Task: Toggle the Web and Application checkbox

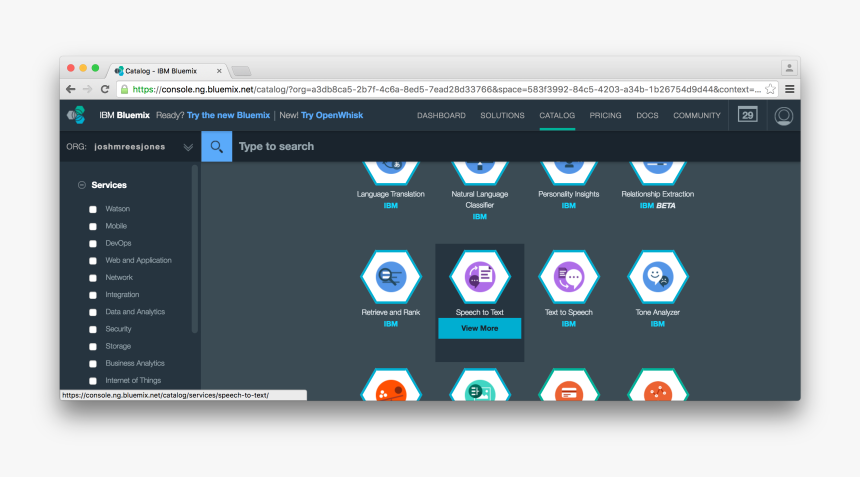Action: pyautogui.click(x=93, y=261)
